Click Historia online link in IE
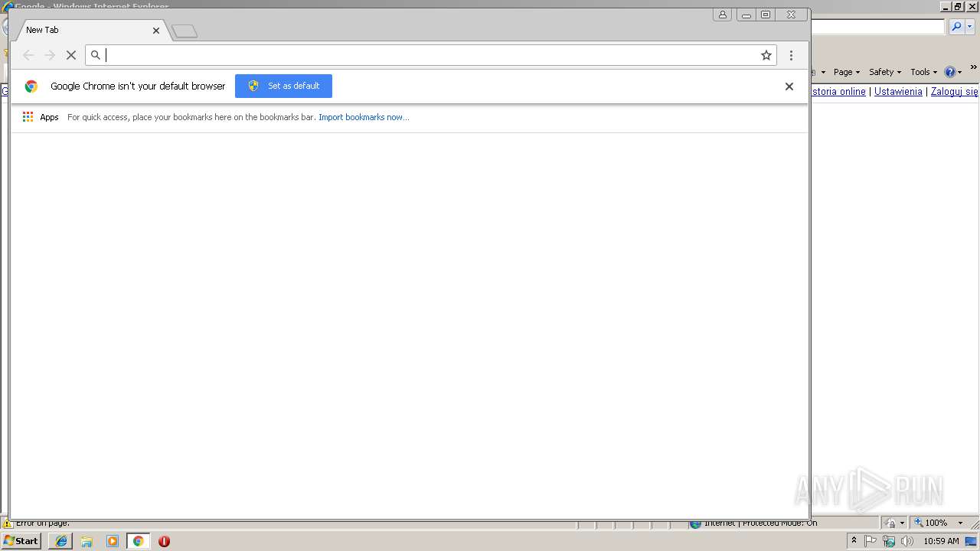Viewport: 980px width, 551px height. 838,91
